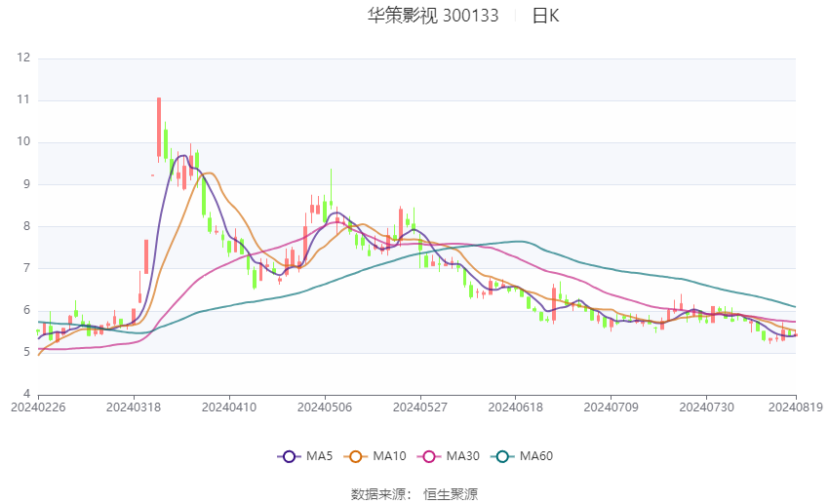Toggle the MA5 legend series
The height and width of the screenshot is (504, 829).
305,456
